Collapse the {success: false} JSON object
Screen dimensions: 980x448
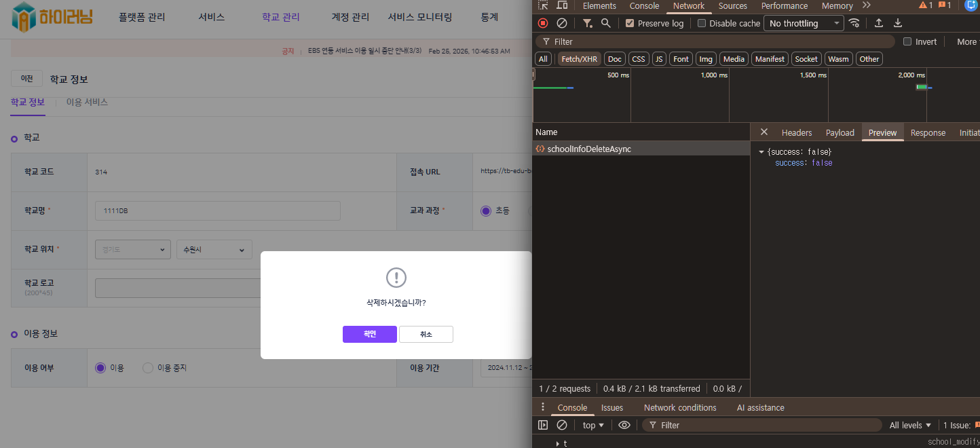pyautogui.click(x=761, y=152)
